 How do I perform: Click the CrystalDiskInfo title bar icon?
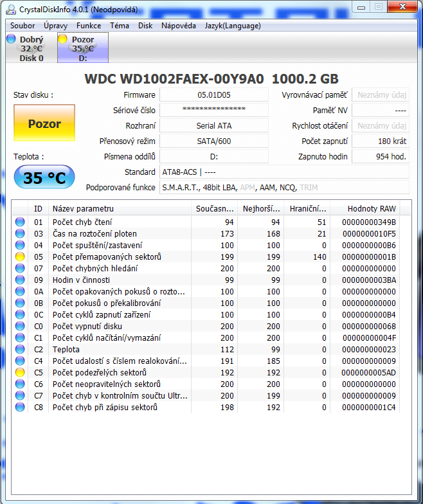(11, 9)
